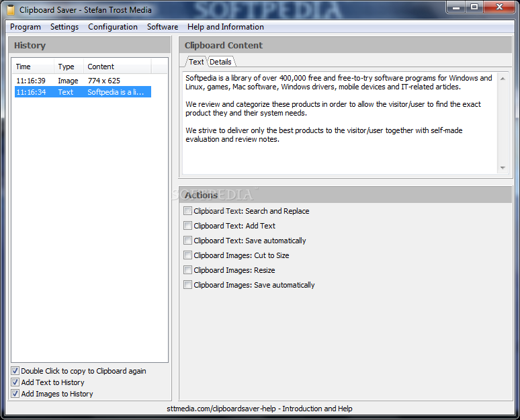Image resolution: width=520 pixels, height=420 pixels.
Task: Open the Program menu
Action: (26, 27)
